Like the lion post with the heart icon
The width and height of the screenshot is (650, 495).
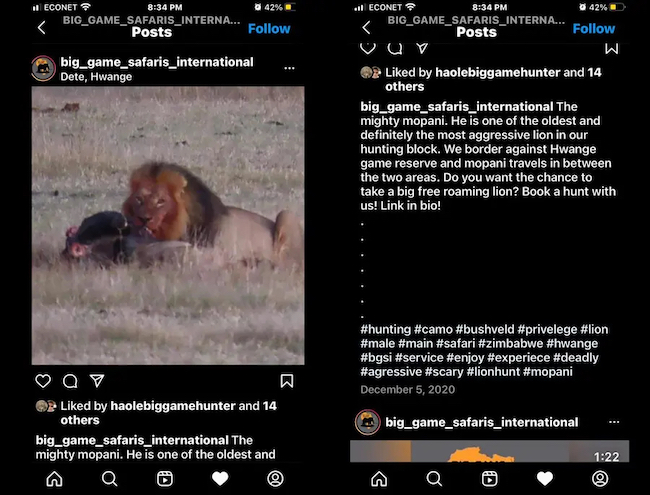(x=43, y=381)
